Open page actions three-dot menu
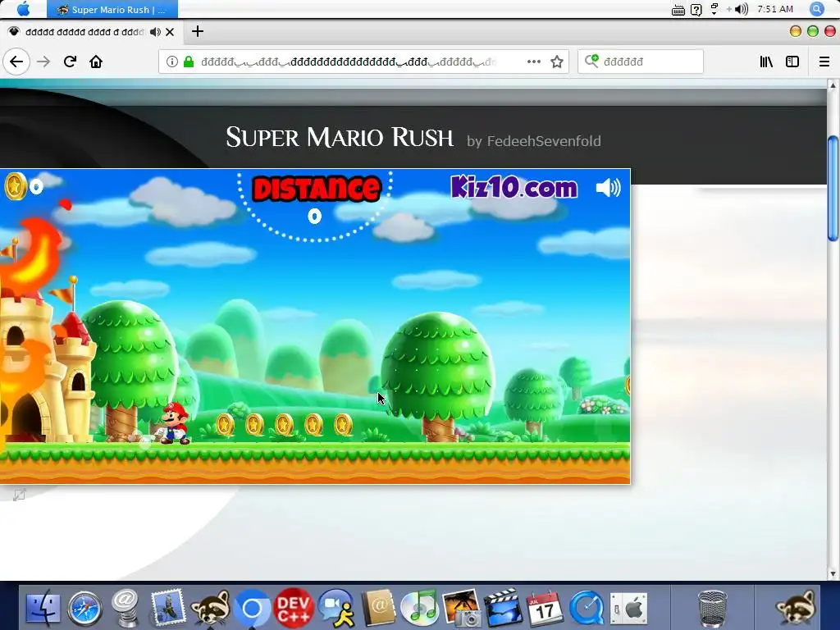The height and width of the screenshot is (630, 840). [x=533, y=62]
